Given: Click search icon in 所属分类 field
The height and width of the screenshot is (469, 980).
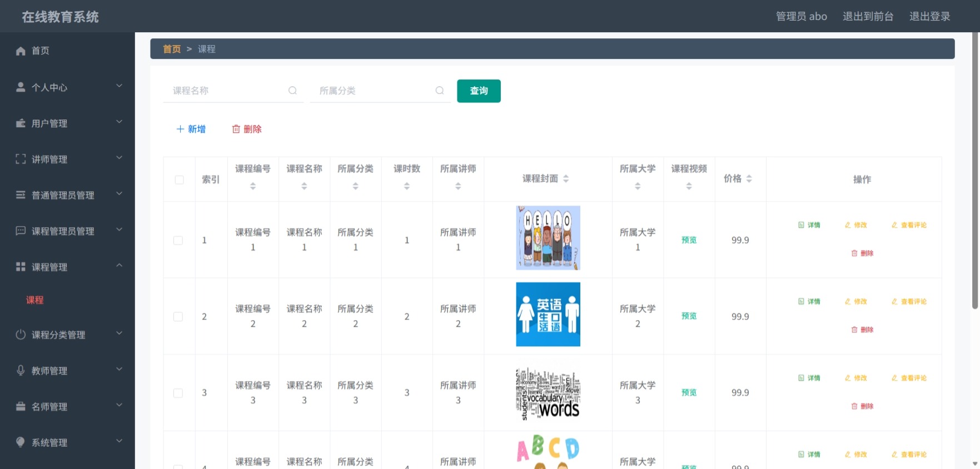Looking at the screenshot, I should pos(440,91).
